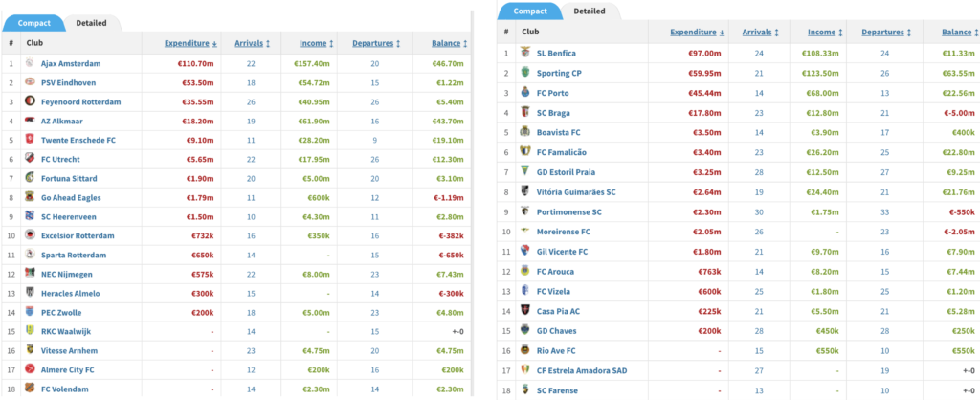Image resolution: width=980 pixels, height=400 pixels.
Task: Switch to Detailed tab in Dutch table
Action: [91, 23]
